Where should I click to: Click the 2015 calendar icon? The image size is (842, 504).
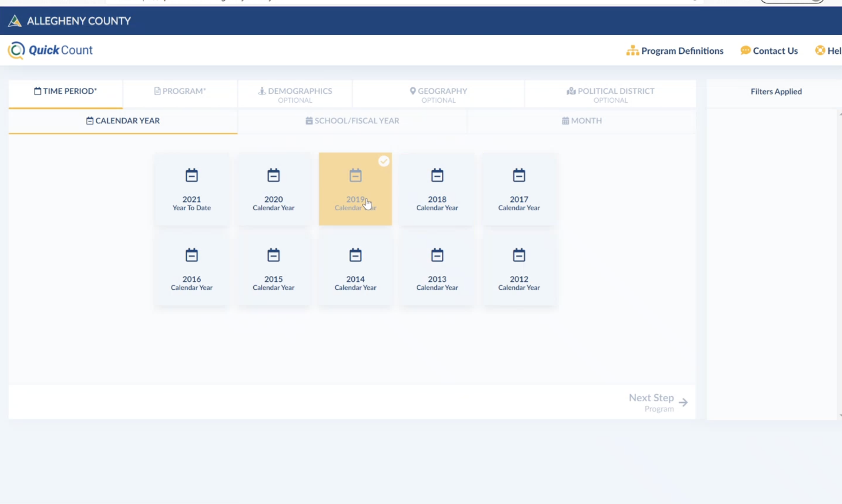coord(274,255)
